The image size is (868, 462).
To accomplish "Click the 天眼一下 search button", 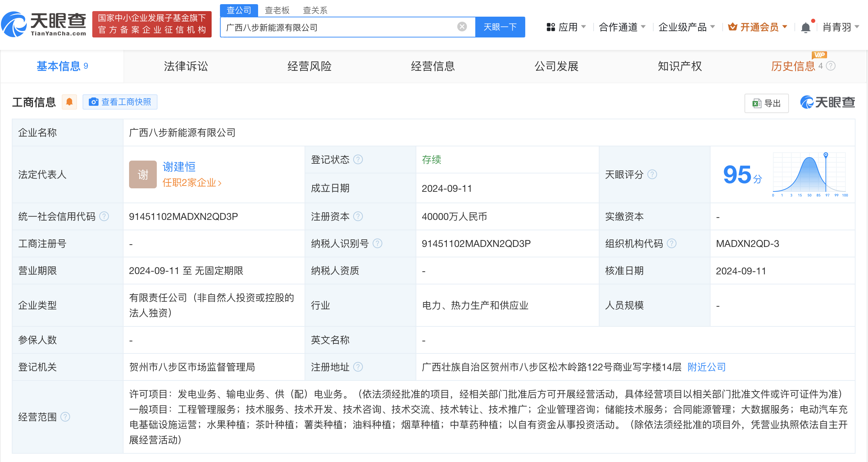I will (x=500, y=27).
